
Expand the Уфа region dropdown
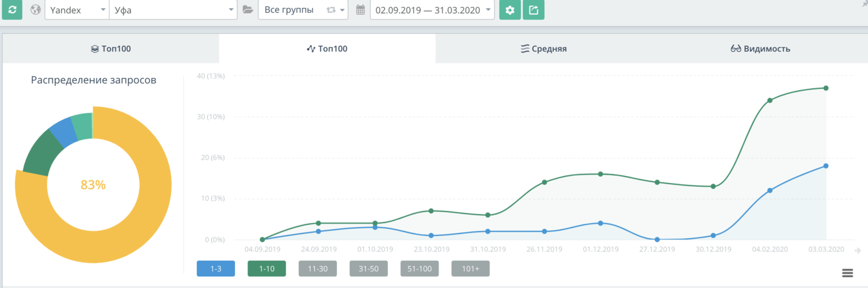[x=173, y=10]
